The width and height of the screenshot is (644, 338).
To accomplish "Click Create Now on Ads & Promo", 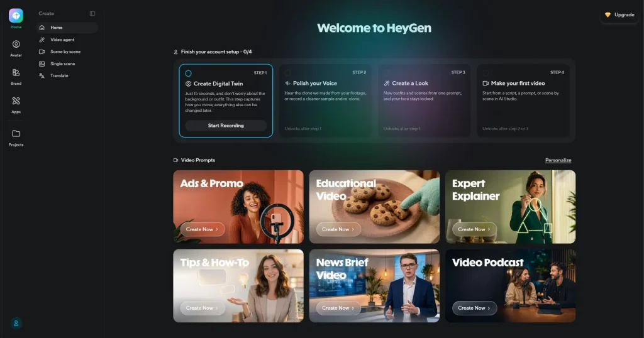I will pyautogui.click(x=203, y=229).
